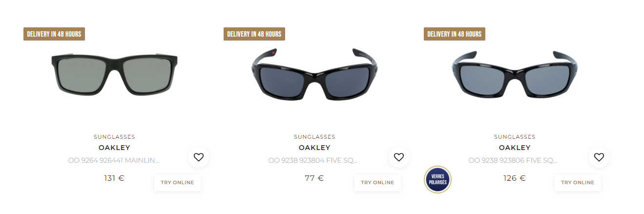Open OO 9238 923806 FIVE SQ... product link
Image resolution: width=644 pixels, height=214 pixels.
click(513, 160)
